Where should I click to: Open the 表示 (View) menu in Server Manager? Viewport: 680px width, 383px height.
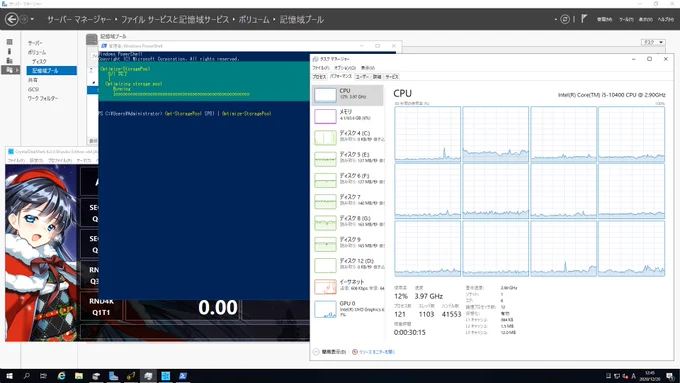pos(645,20)
